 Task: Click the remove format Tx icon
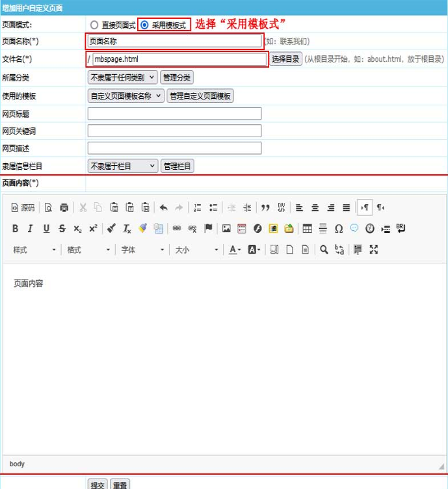pyautogui.click(x=127, y=229)
